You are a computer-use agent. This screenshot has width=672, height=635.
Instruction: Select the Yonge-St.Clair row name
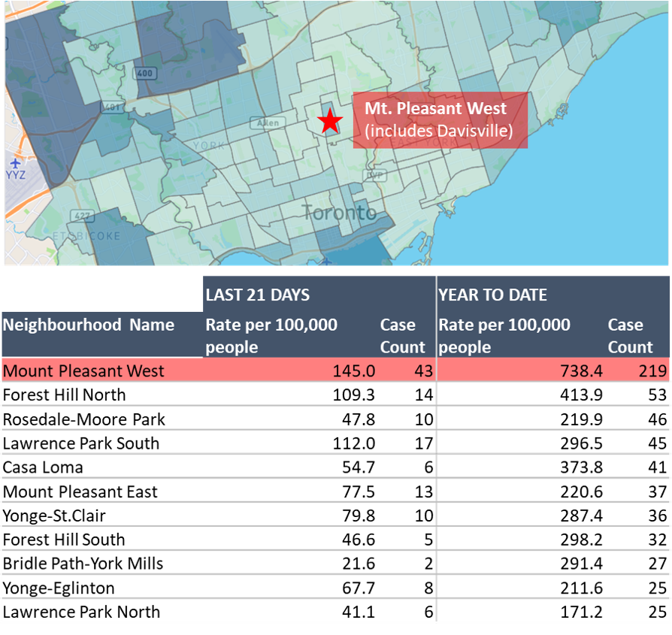(54, 516)
